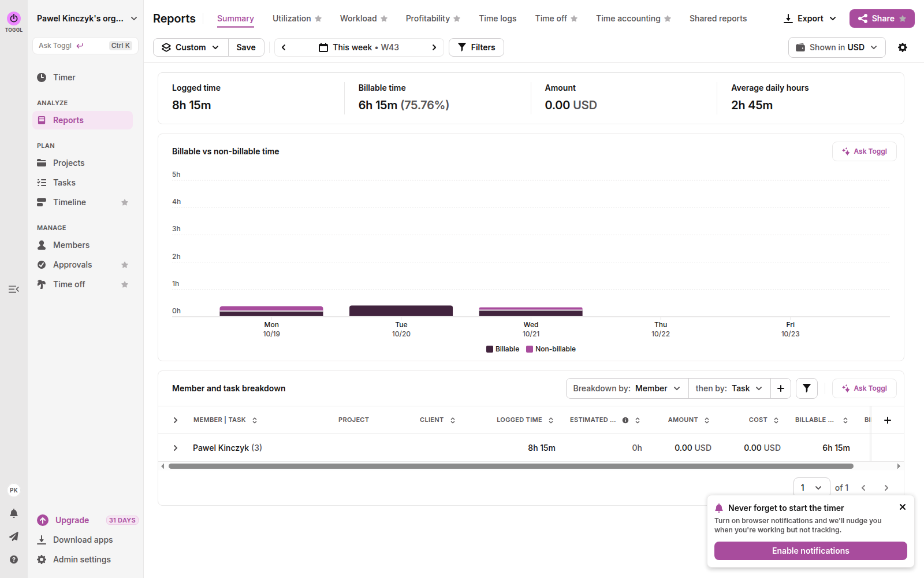Expand the Pawel Kinczyk row

176,448
